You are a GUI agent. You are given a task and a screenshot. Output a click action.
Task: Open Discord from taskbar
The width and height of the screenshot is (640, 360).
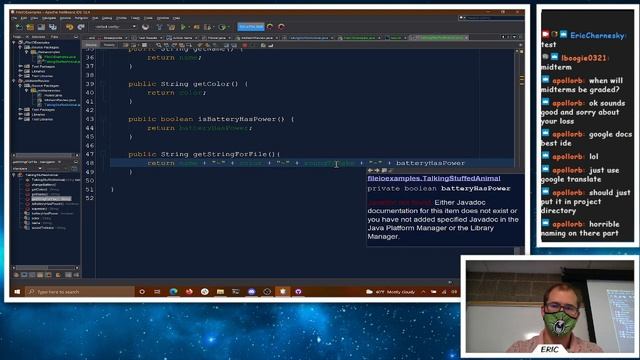click(x=251, y=291)
